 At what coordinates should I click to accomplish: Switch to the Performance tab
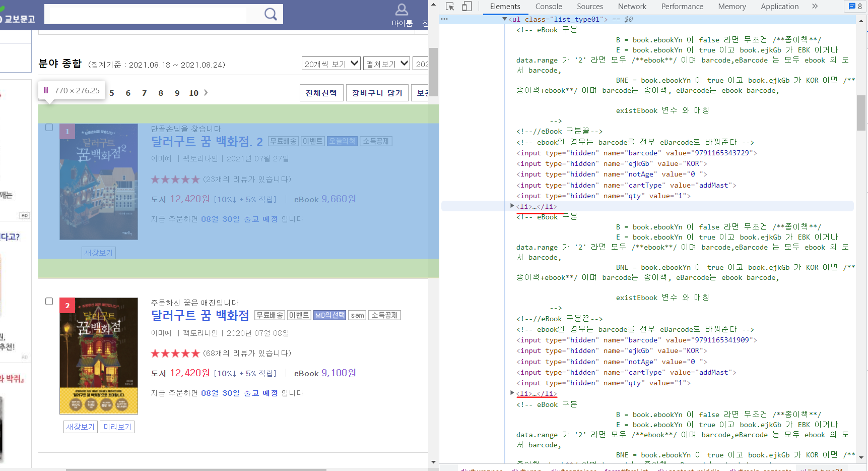pos(682,7)
